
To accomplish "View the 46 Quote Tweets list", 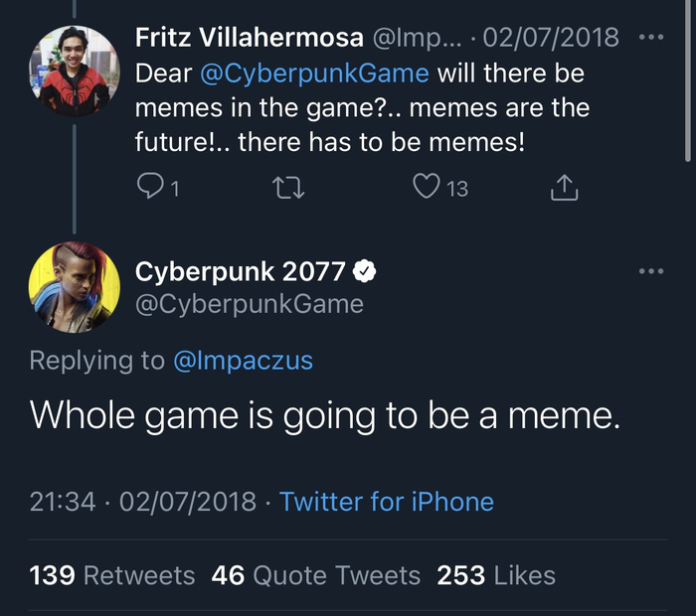I will (316, 574).
